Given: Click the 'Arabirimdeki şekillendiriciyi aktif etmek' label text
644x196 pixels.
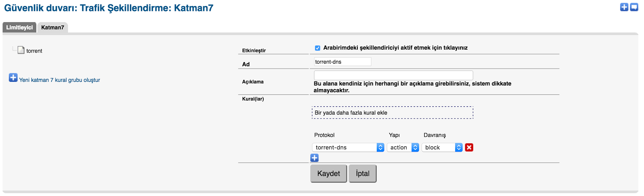Looking at the screenshot, I should [395, 48].
